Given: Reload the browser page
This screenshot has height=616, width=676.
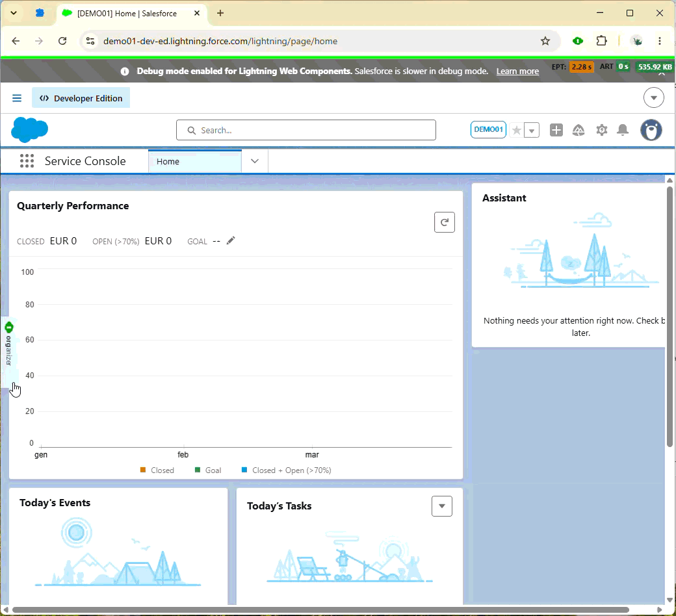Looking at the screenshot, I should [62, 41].
